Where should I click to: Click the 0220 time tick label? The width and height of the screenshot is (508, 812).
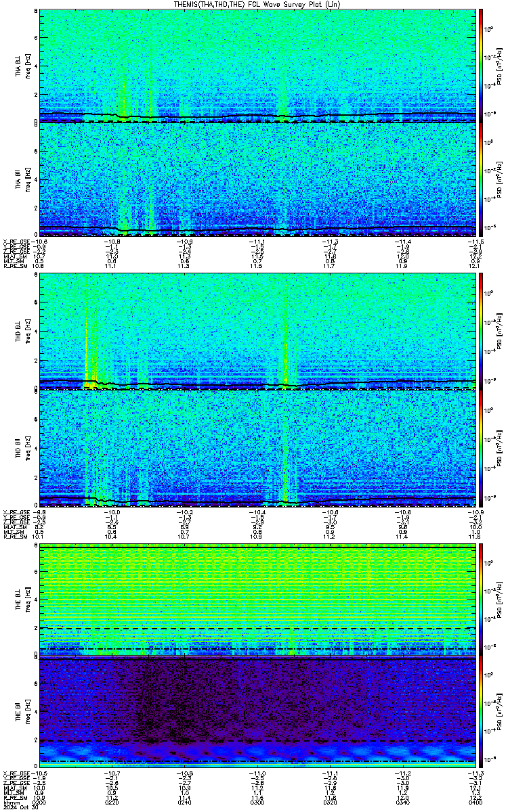pos(112,802)
